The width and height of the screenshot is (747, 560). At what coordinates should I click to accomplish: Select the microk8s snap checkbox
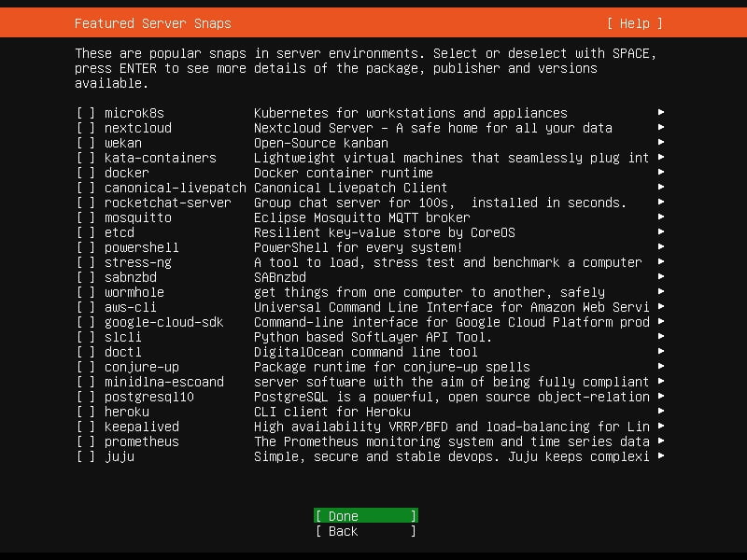tap(85, 113)
